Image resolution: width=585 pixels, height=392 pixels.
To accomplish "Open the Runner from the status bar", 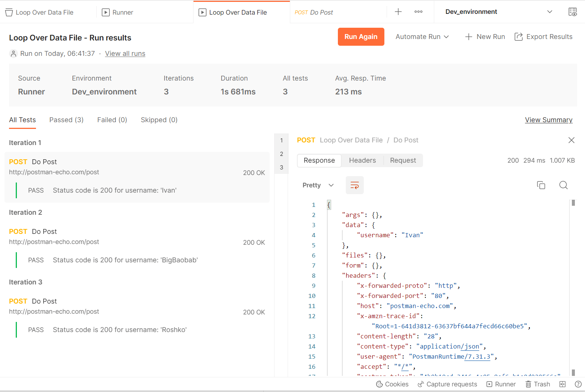I will [501, 384].
